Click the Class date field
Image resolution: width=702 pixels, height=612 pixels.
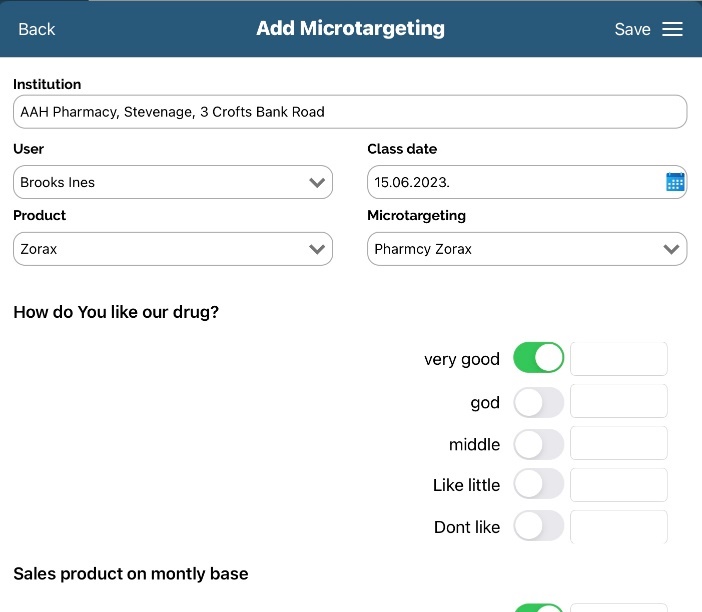(x=512, y=182)
